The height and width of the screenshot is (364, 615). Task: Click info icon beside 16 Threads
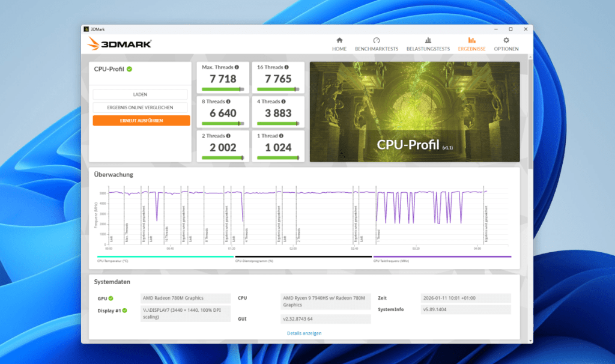click(x=287, y=67)
